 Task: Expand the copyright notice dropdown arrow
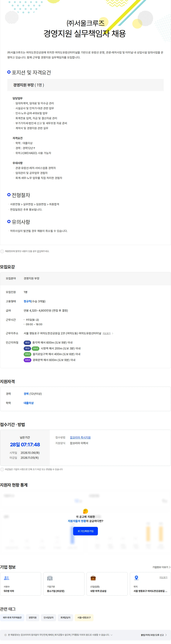tap(111, 635)
